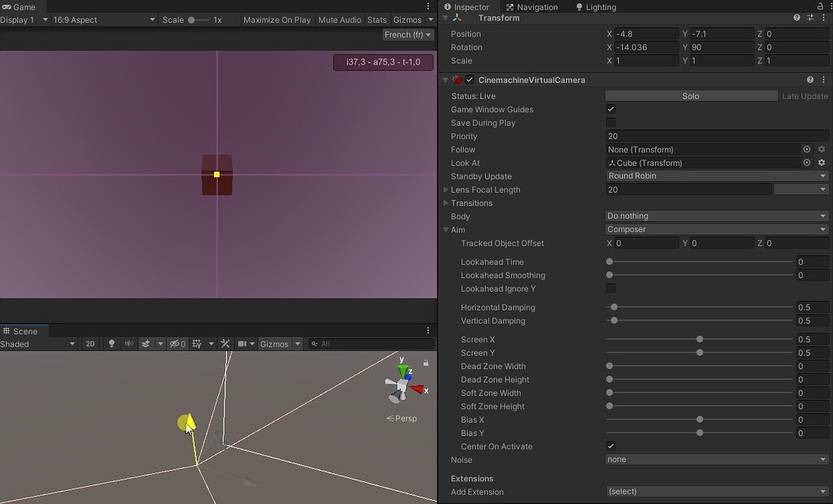Viewport: 833px width, 504px height.
Task: Toggle the grid visibility icon in Scene toolbar
Action: pos(197,343)
